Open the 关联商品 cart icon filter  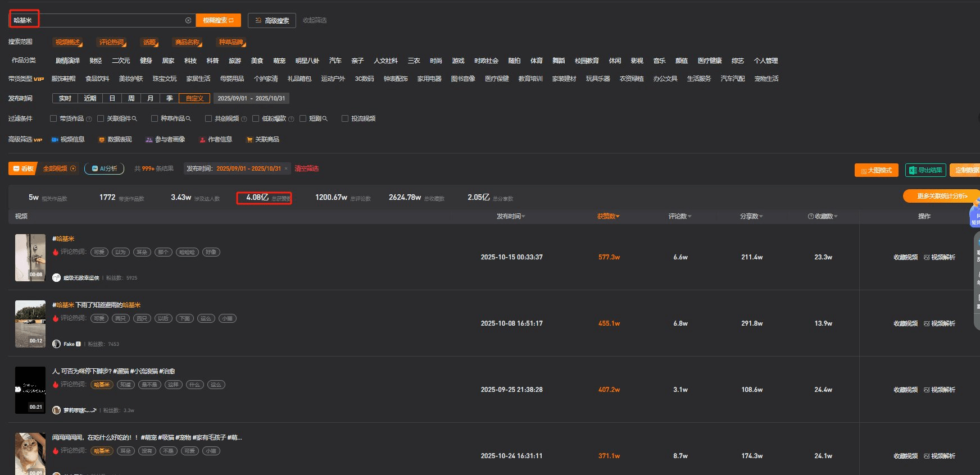point(249,140)
